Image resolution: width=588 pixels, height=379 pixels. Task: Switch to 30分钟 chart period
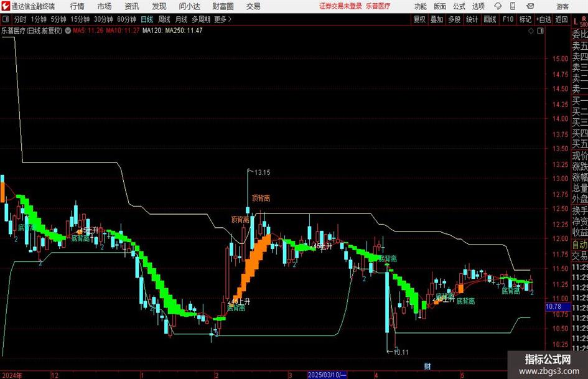point(103,19)
